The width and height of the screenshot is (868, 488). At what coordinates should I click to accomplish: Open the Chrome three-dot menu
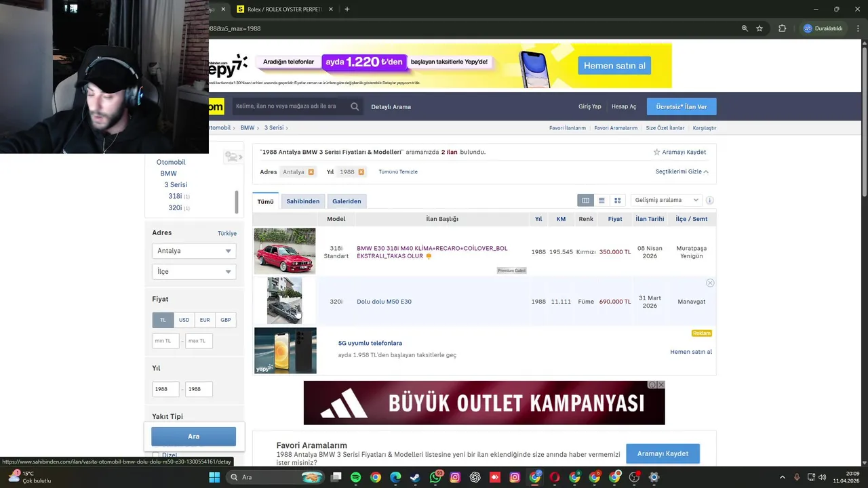[858, 28]
